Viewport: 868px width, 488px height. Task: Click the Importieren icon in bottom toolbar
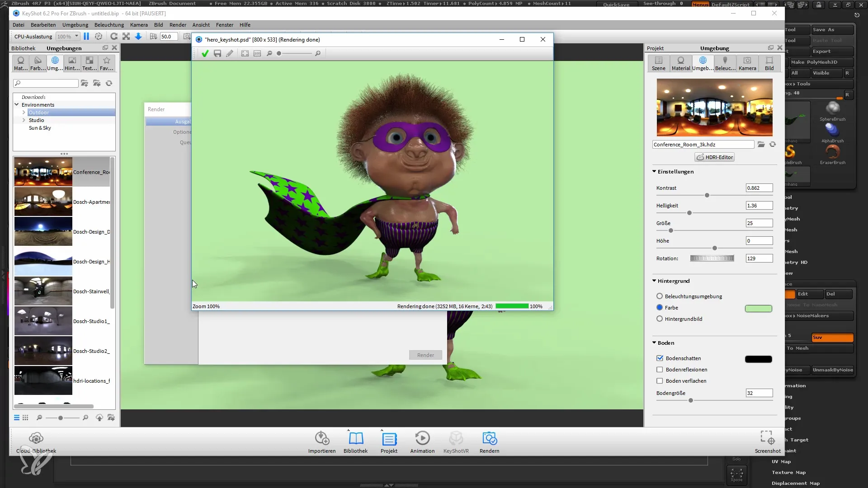pos(322,440)
